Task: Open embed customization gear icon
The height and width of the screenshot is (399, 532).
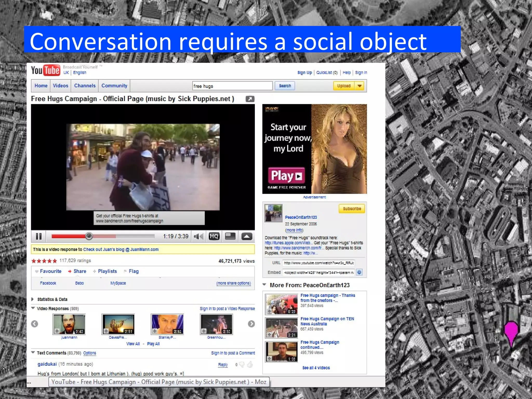Action: [359, 272]
